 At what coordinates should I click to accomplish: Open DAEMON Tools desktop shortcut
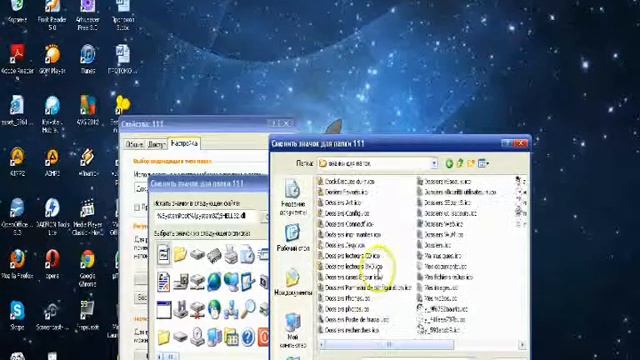tap(52, 218)
